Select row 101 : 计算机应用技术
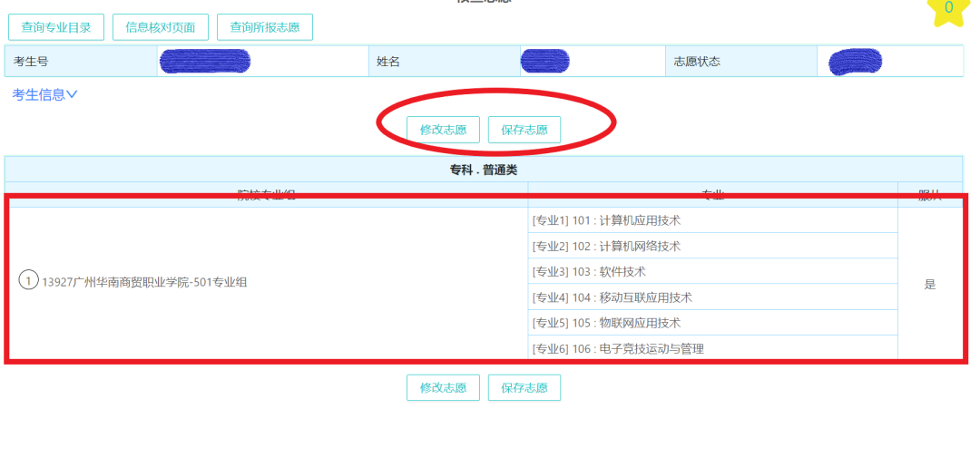This screenshot has width=980, height=467. 712,220
